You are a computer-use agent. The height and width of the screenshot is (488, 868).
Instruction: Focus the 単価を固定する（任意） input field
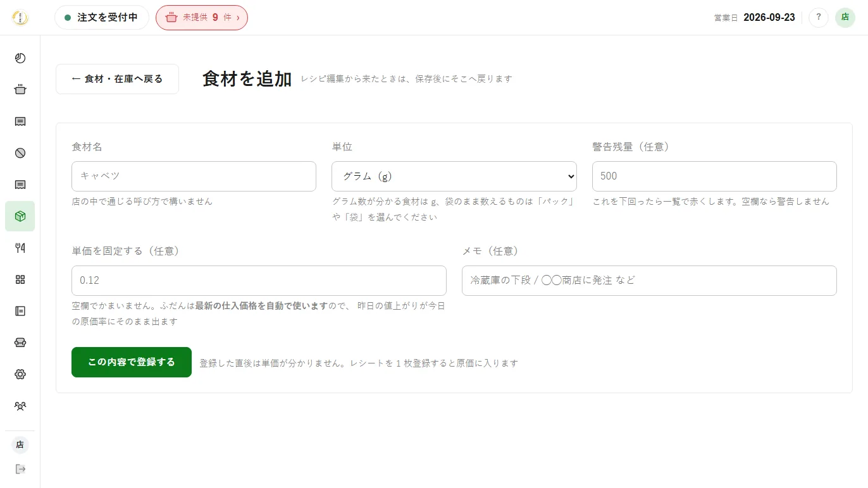coord(259,281)
